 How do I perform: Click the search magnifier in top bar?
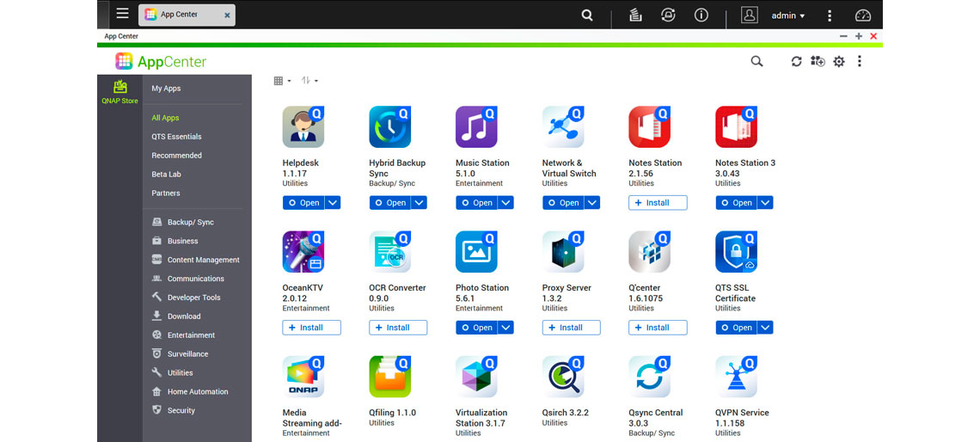(587, 15)
